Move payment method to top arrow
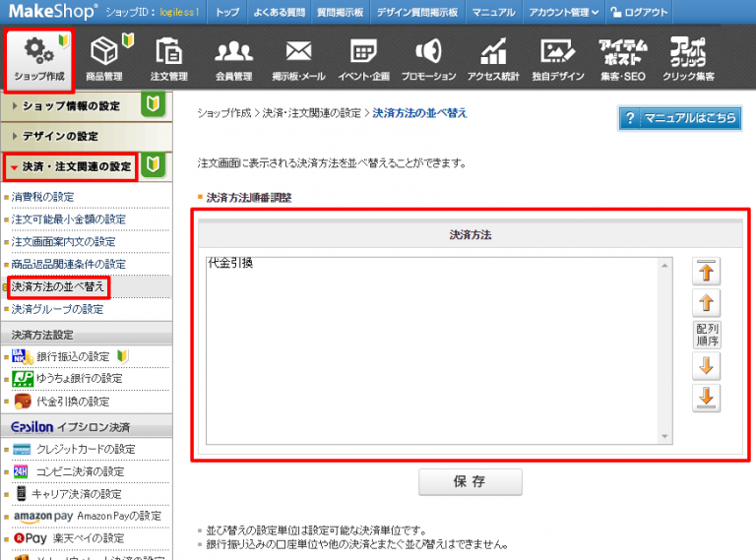 click(x=707, y=271)
